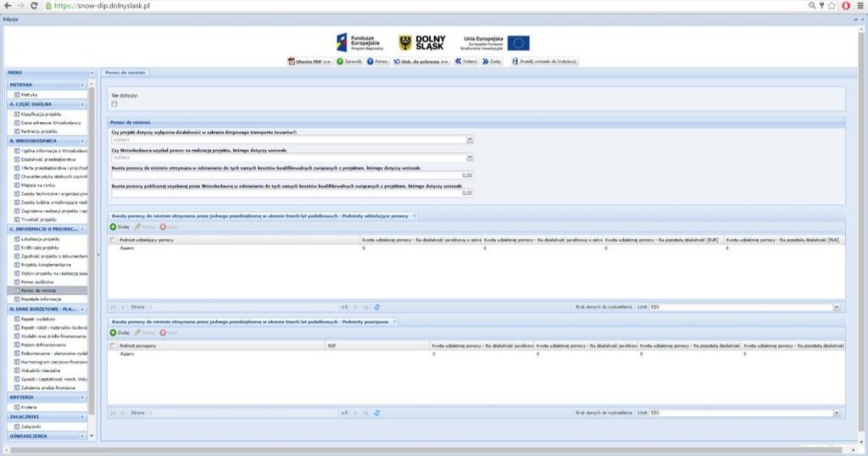The width and height of the screenshot is (868, 456).
Task: Open Limit dropdown in Podmioty powiązane grid
Action: (x=837, y=413)
